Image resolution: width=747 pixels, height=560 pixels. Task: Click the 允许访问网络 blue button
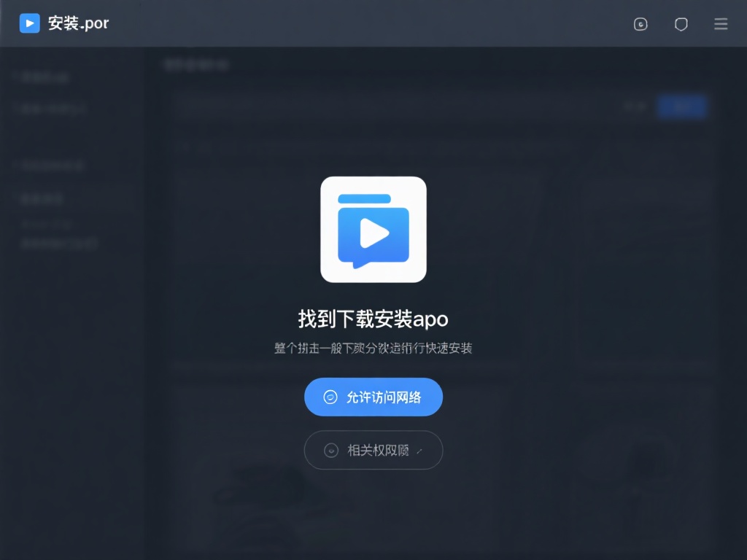point(373,397)
